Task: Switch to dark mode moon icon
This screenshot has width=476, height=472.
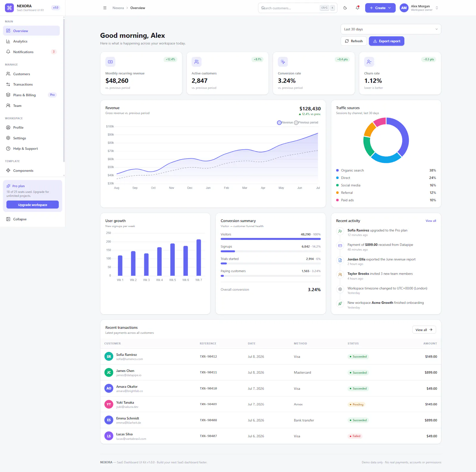Action: (345, 8)
